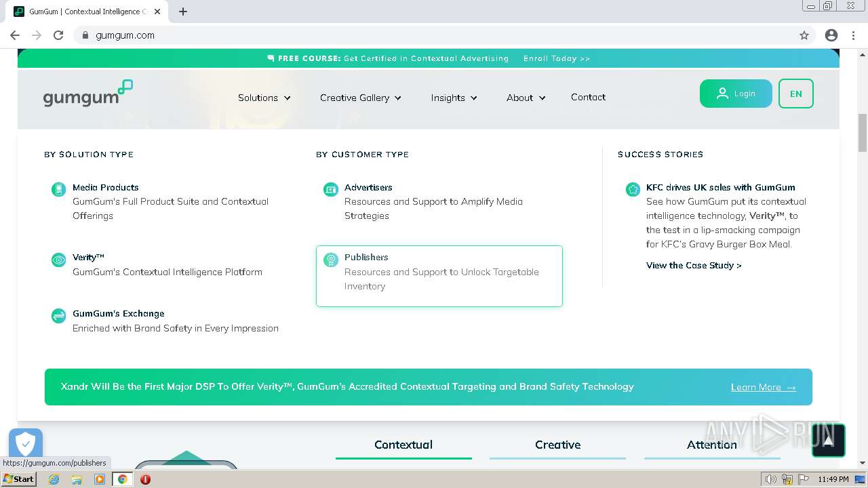Switch to the Contextual tab
This screenshot has width=868, height=488.
[x=403, y=445]
